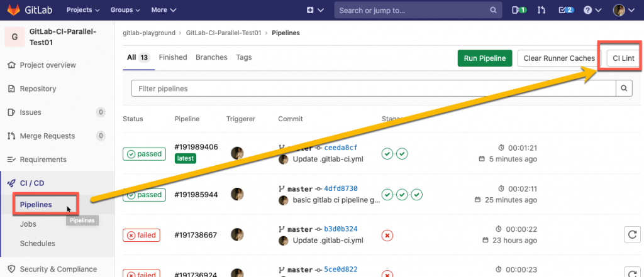Click failed status badge of pipeline #191738667
This screenshot has height=277, width=644.
click(x=142, y=235)
